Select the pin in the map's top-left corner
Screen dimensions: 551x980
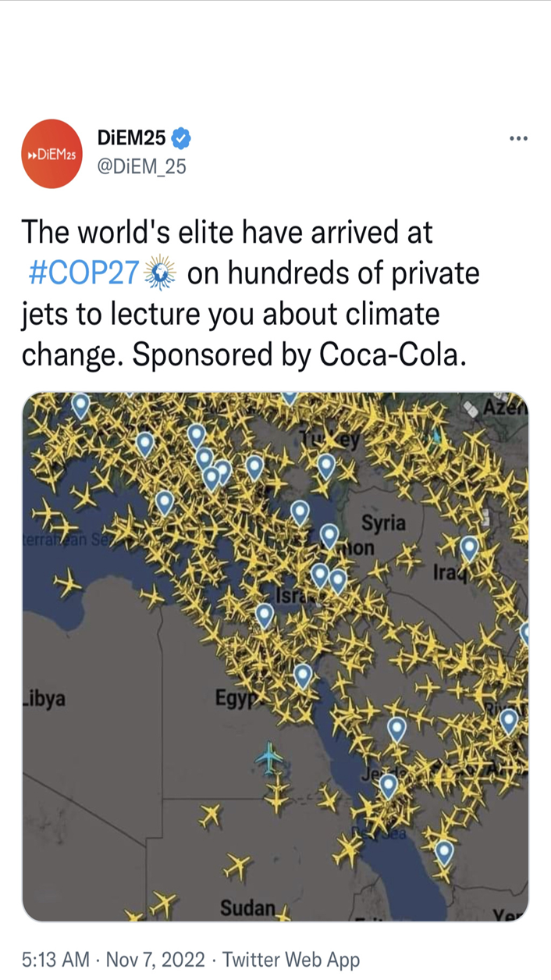pyautogui.click(x=80, y=405)
